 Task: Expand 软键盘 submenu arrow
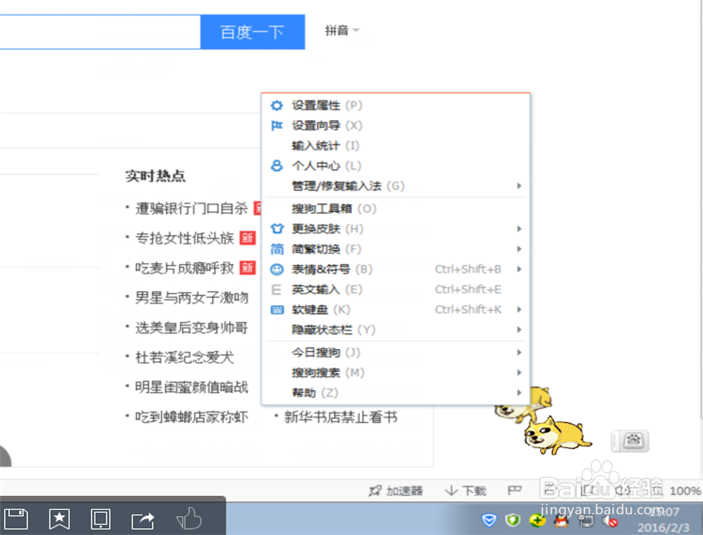click(x=519, y=309)
